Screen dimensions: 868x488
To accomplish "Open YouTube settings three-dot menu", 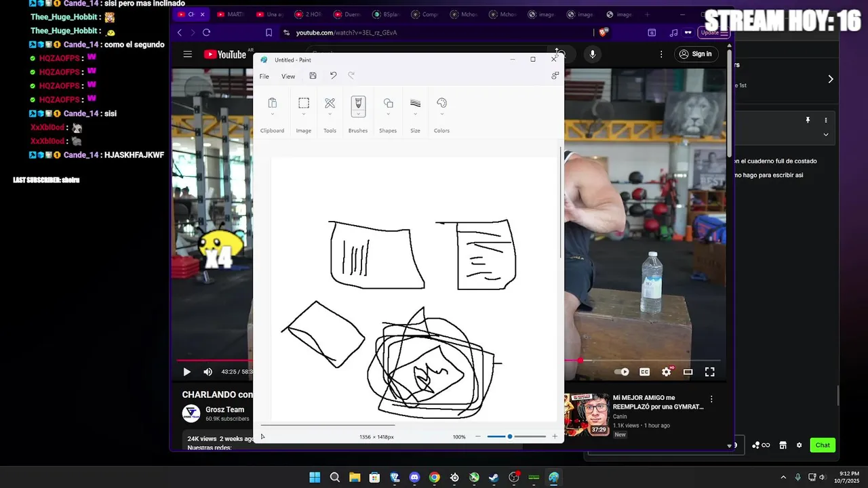I will (661, 54).
